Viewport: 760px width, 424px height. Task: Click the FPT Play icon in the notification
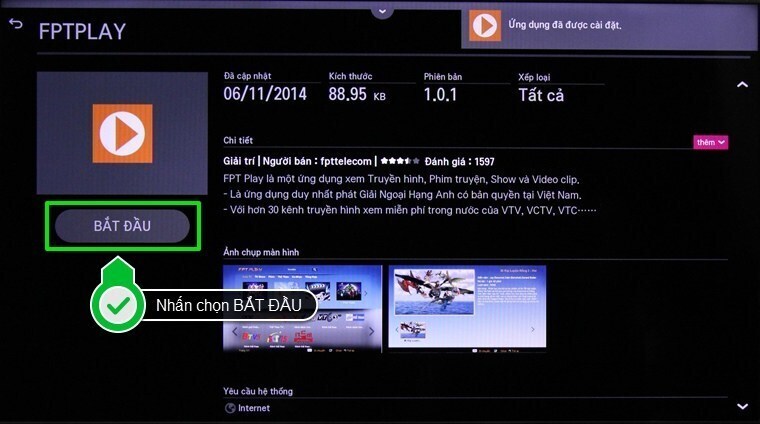pos(485,26)
